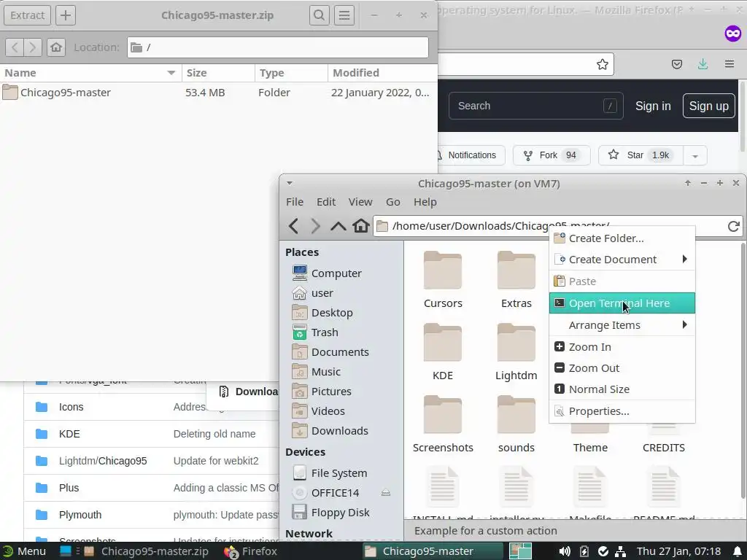This screenshot has width=747, height=560.
Task: Click archive manager back arrow
Action: pos(15,47)
